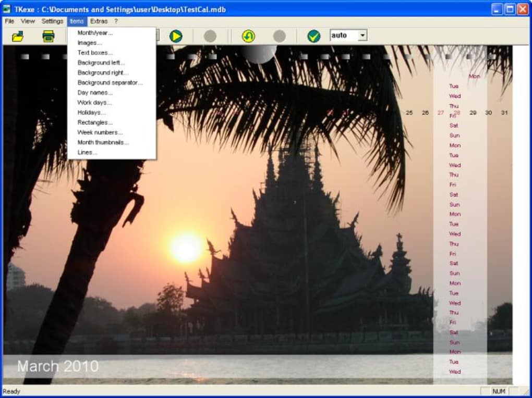Click the TKexe title bar app icon

coord(7,9)
